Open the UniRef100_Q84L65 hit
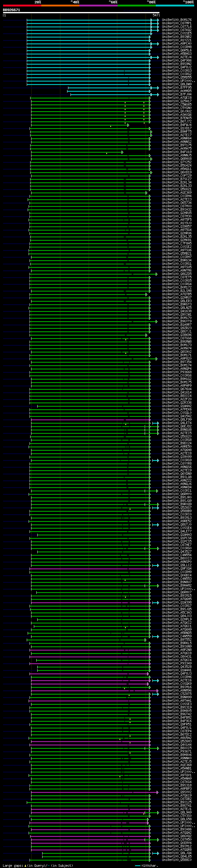Viewport: 197px width, 868px height. (176, 857)
